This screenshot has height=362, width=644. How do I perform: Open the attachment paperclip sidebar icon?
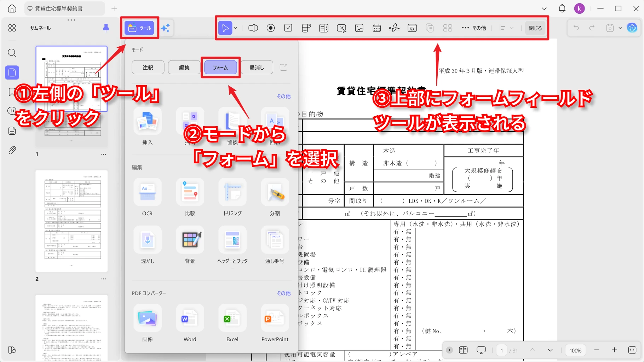[x=12, y=150]
